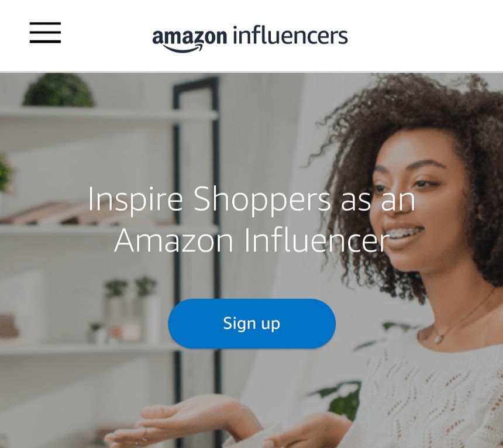Click 'Inspire Shoppers as an' headline line
The image size is (503, 448).
click(251, 200)
